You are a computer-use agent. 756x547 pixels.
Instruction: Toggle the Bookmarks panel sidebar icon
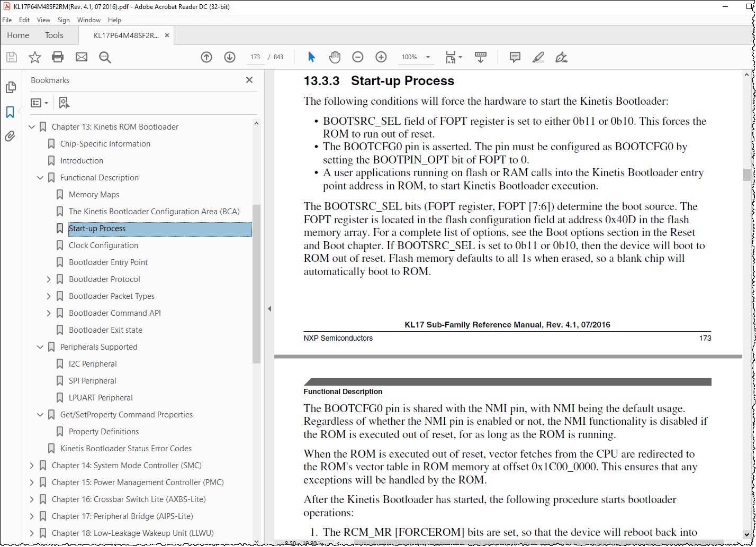10,112
